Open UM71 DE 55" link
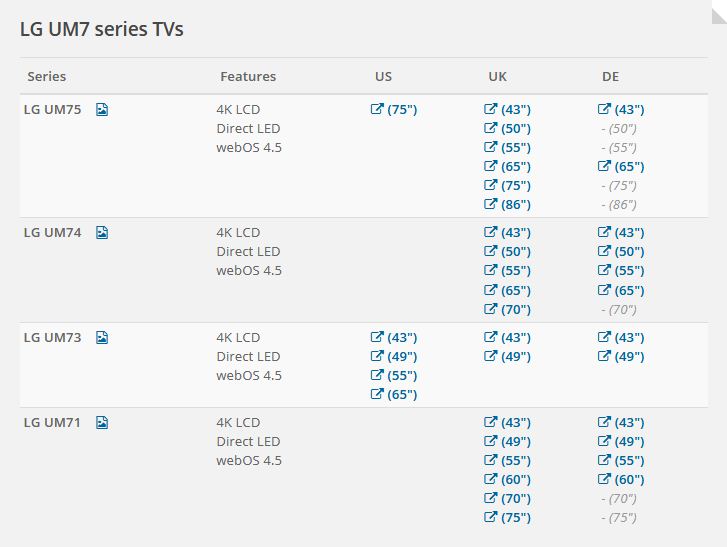 point(621,460)
